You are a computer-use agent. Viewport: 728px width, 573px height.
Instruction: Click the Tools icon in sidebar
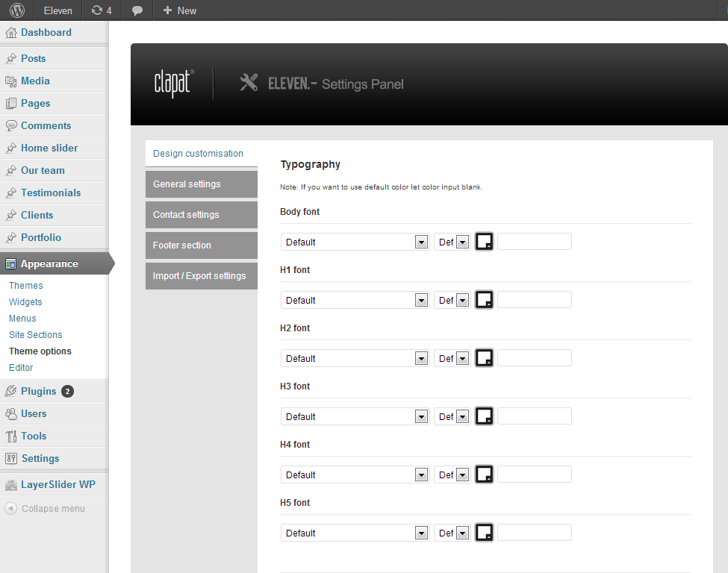pyautogui.click(x=11, y=436)
